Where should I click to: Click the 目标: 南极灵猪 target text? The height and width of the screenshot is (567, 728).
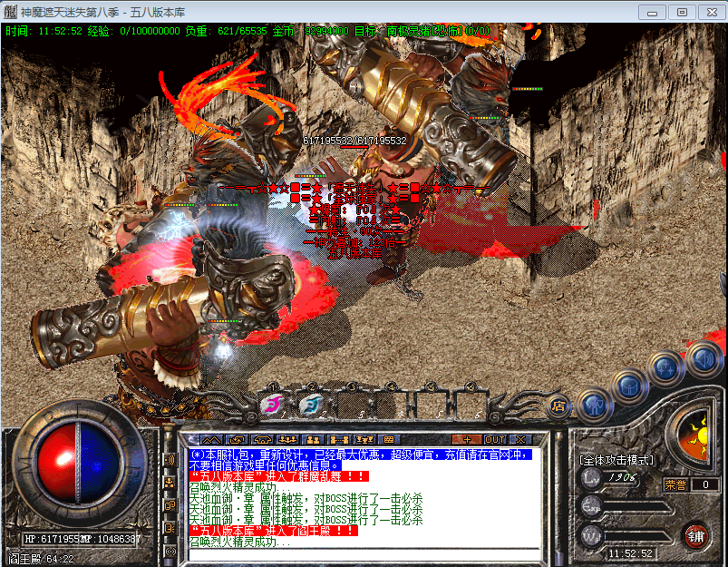422,31
